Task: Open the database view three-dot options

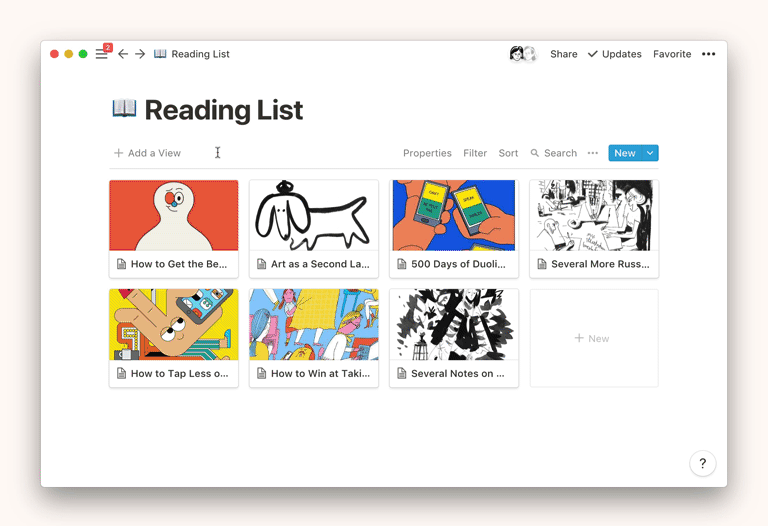Action: click(593, 153)
